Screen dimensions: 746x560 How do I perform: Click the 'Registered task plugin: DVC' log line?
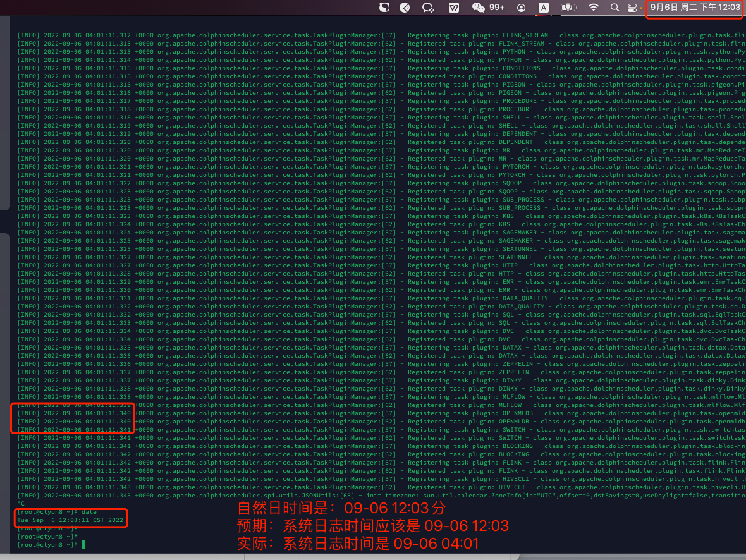tap(382, 339)
